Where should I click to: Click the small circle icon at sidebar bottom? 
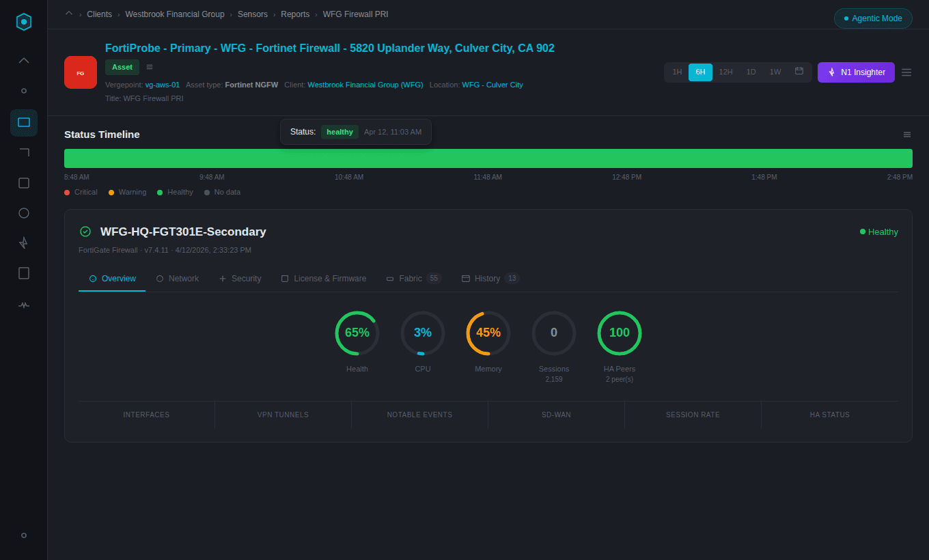pyautogui.click(x=24, y=535)
